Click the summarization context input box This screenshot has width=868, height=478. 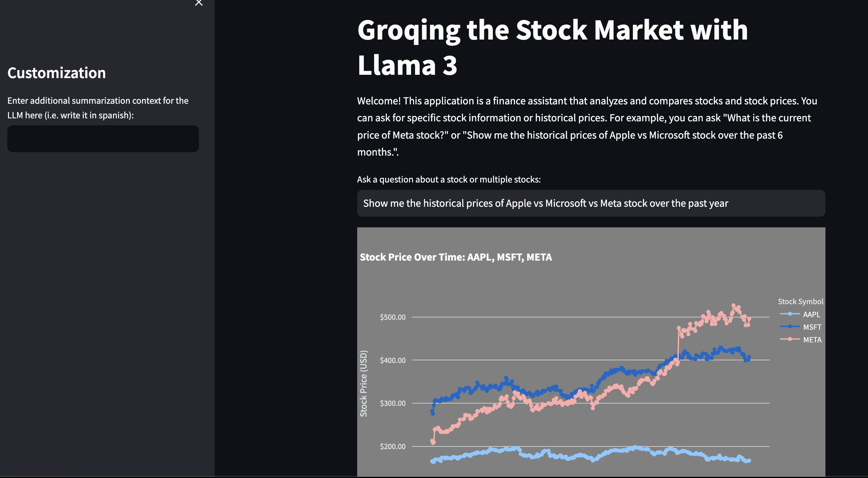coord(103,139)
